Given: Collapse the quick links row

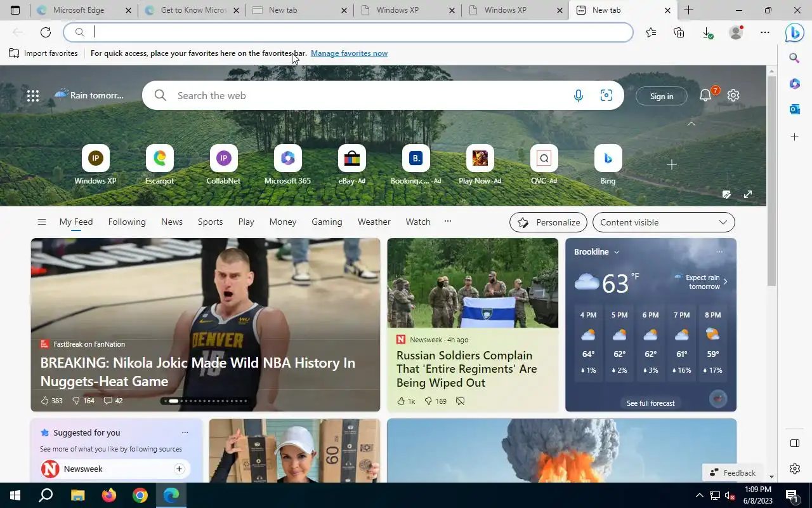Looking at the screenshot, I should [x=691, y=124].
